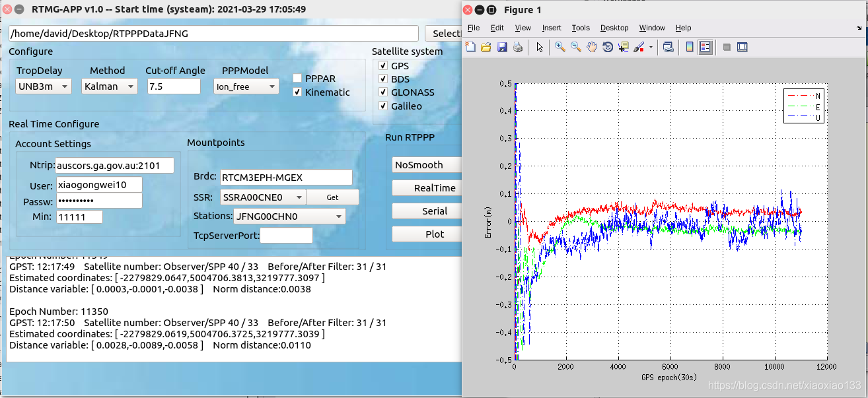The width and height of the screenshot is (868, 398).
Task: Activate the Rotate 3D tool
Action: 608,47
